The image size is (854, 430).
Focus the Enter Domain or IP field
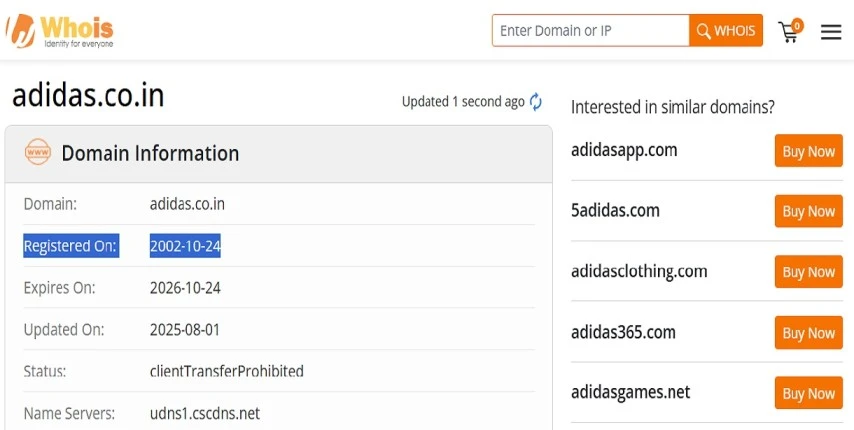590,30
